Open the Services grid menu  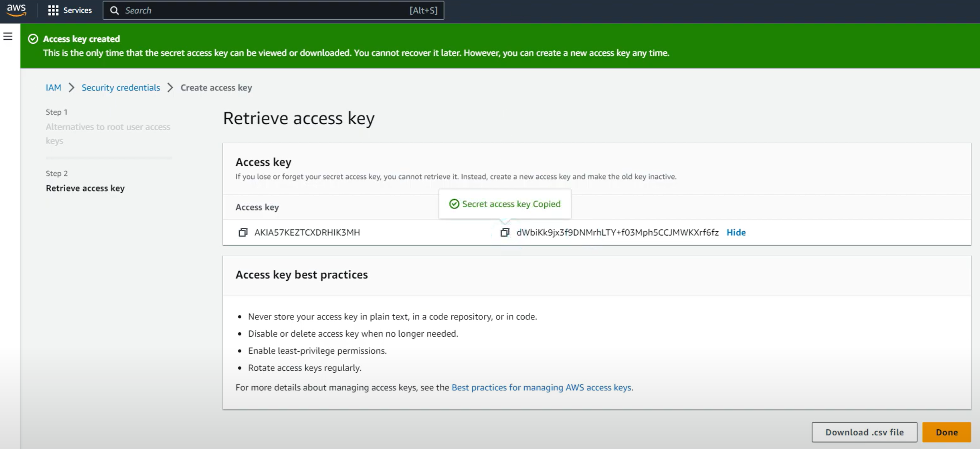(x=53, y=10)
